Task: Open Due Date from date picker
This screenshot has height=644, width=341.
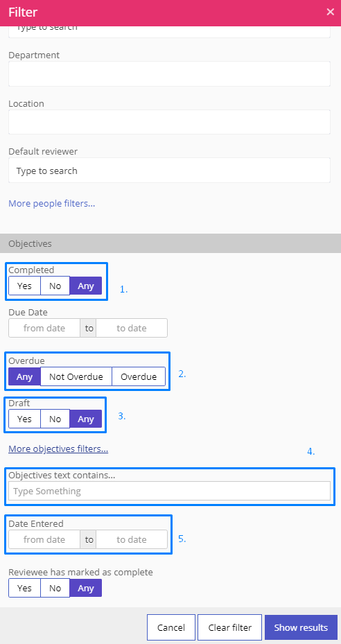Action: (44, 328)
